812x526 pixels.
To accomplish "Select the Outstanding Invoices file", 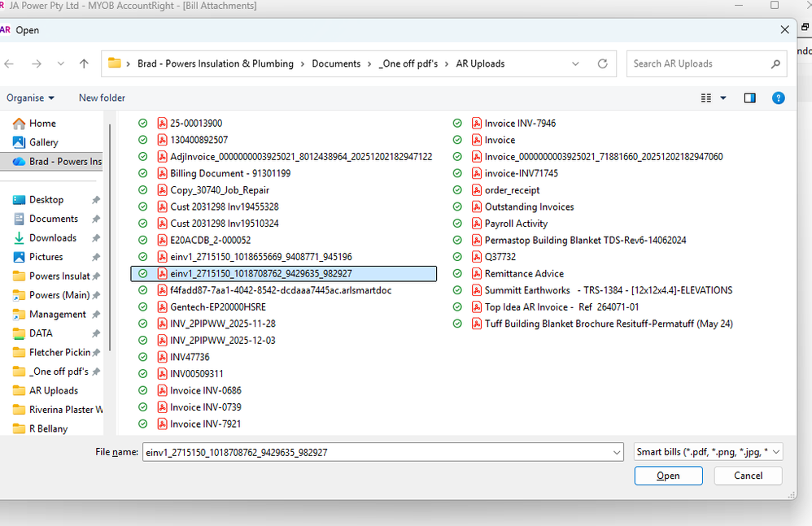I will coord(529,207).
